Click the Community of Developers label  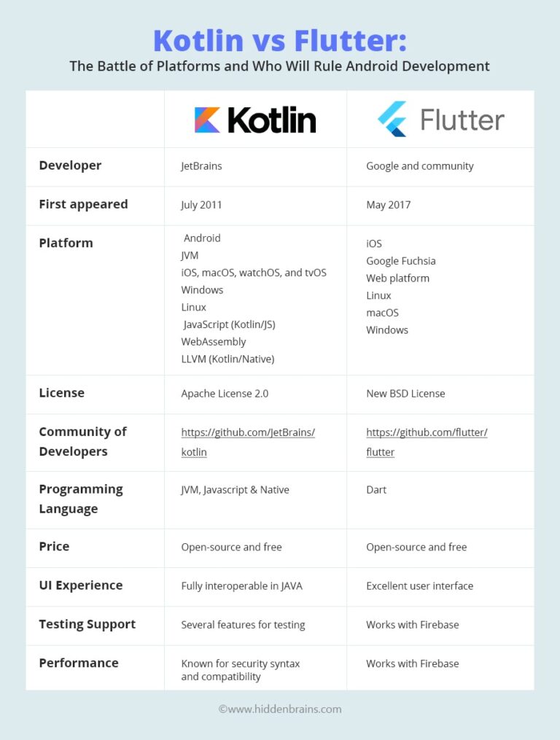[82, 441]
